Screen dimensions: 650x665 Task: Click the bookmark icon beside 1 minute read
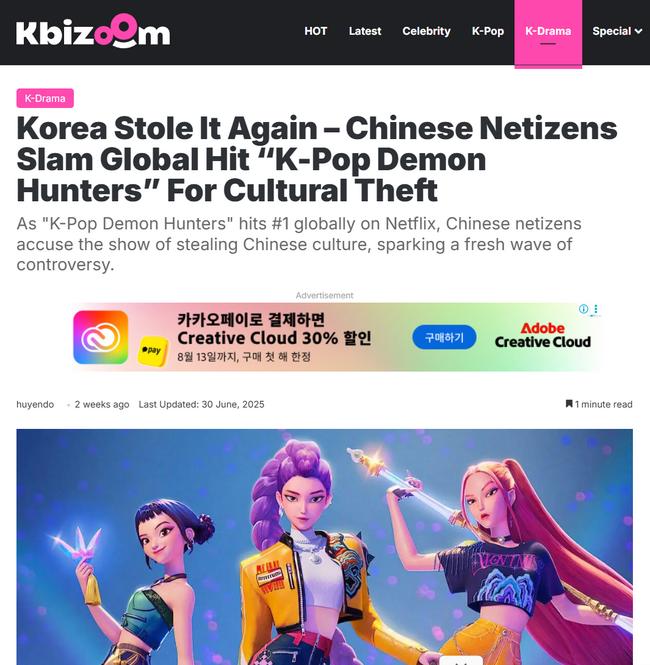(569, 404)
